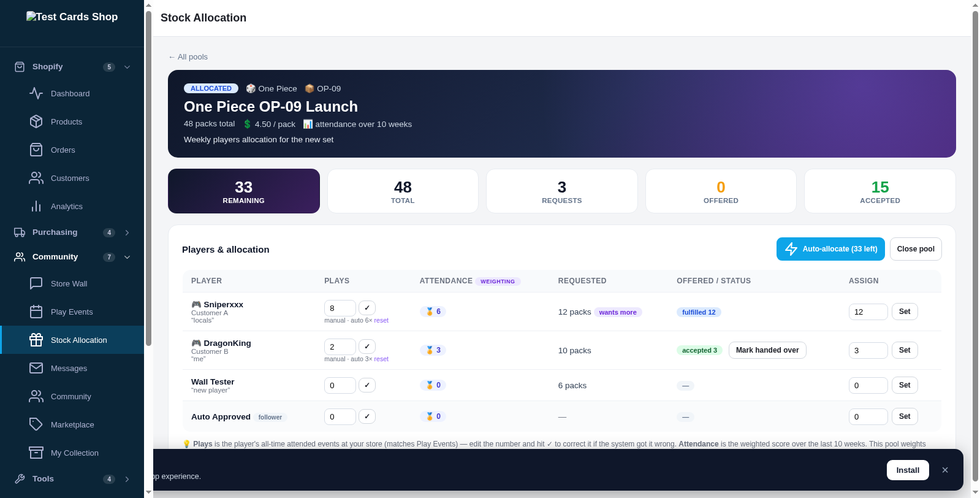Click the Orders bag icon
The width and height of the screenshot is (980, 498).
click(x=36, y=150)
